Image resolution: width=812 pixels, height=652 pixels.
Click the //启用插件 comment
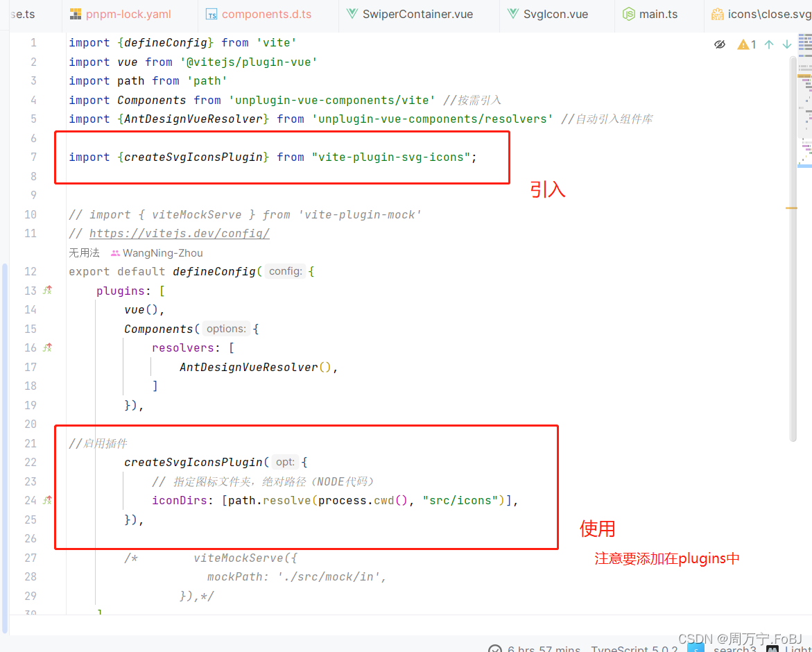pyautogui.click(x=98, y=443)
